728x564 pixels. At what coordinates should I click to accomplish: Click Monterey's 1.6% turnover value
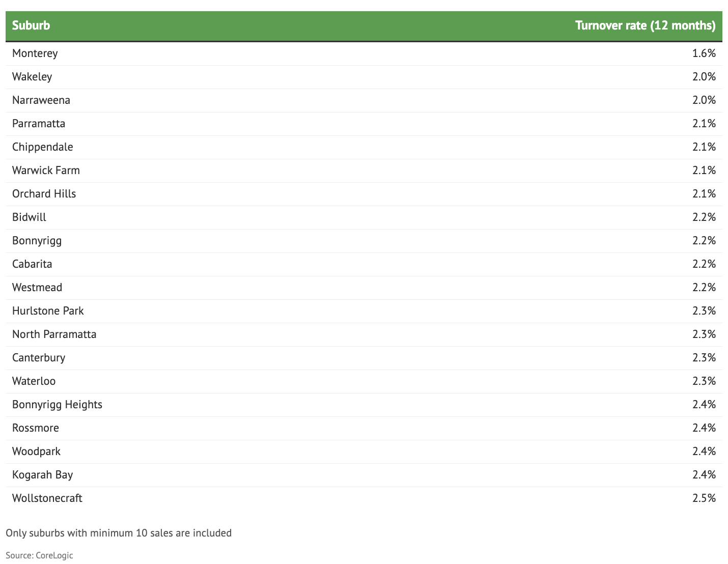tap(704, 53)
